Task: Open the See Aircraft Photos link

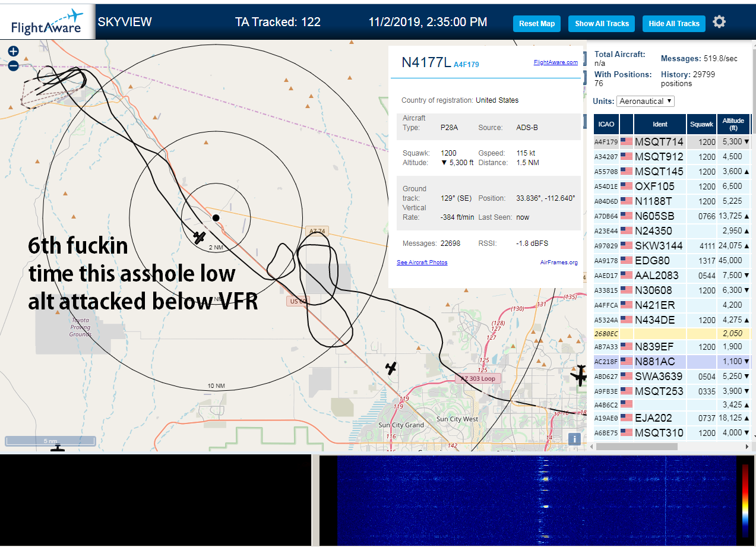Action: point(422,263)
